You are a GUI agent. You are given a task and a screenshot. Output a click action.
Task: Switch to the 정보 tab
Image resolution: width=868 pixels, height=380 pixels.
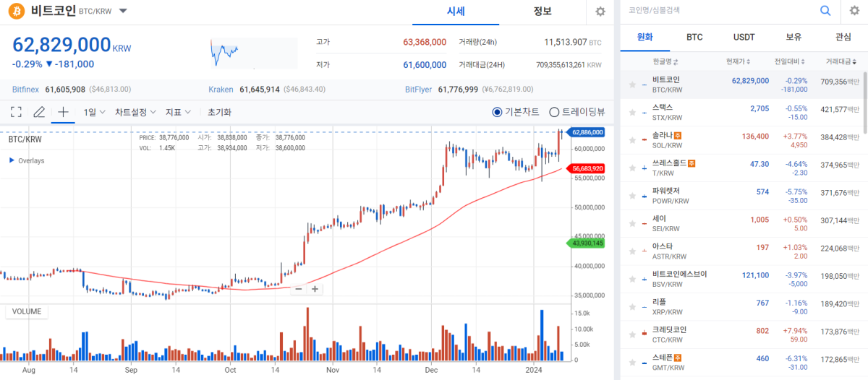542,12
